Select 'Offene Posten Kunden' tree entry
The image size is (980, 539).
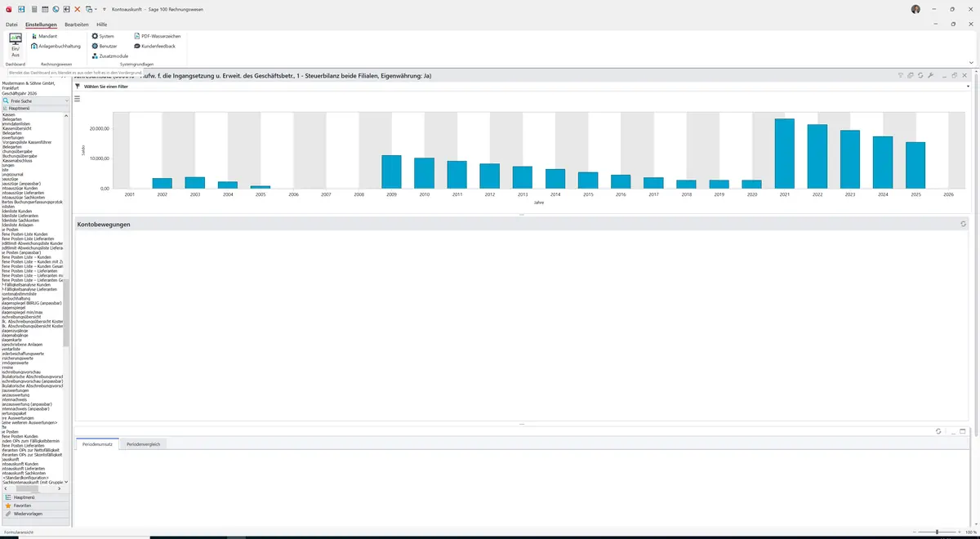(x=20, y=436)
